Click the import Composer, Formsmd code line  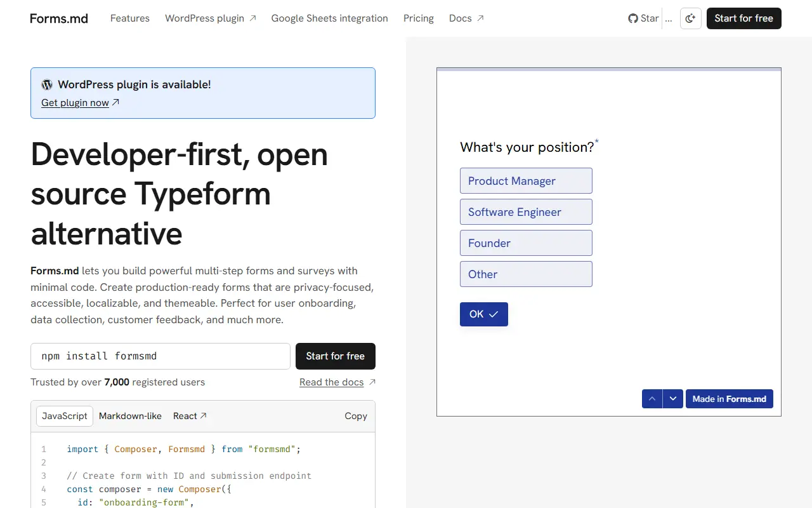click(184, 449)
